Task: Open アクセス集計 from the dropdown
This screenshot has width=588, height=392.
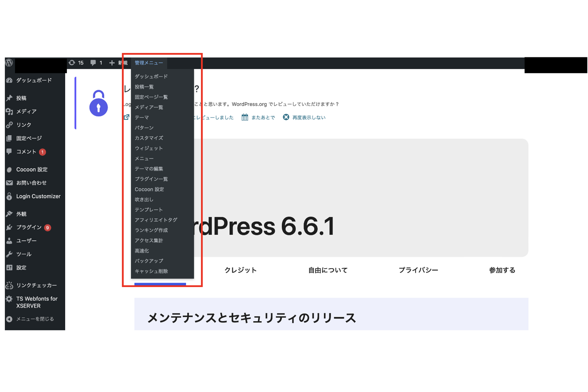Action: tap(162, 241)
